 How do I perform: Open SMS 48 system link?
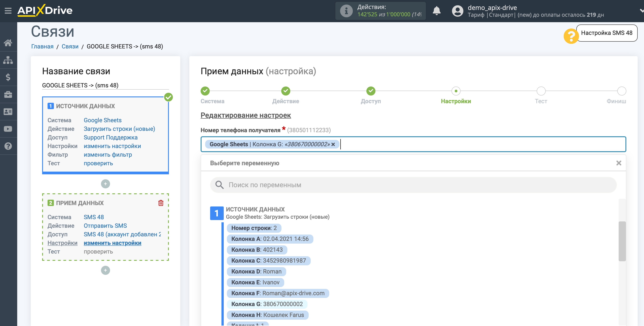tap(94, 217)
